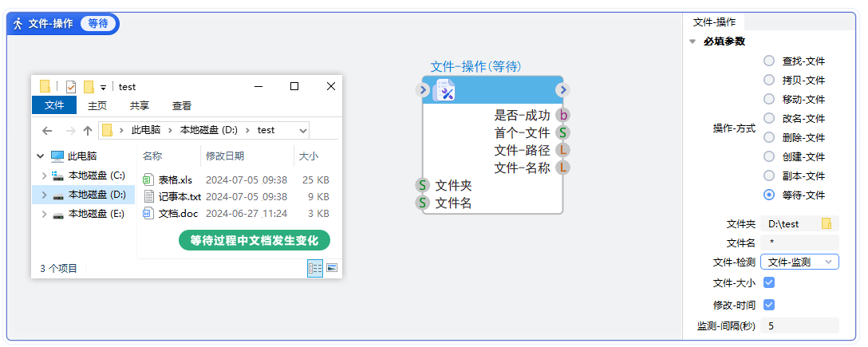Click the 此电脑 computer icon in tree
Image resolution: width=868 pixels, height=347 pixels.
tap(57, 156)
